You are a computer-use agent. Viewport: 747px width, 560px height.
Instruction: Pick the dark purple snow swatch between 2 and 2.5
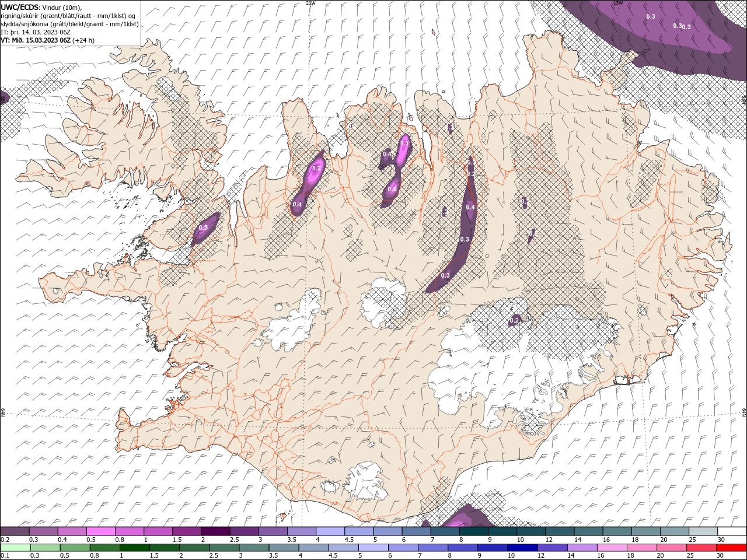[215, 531]
